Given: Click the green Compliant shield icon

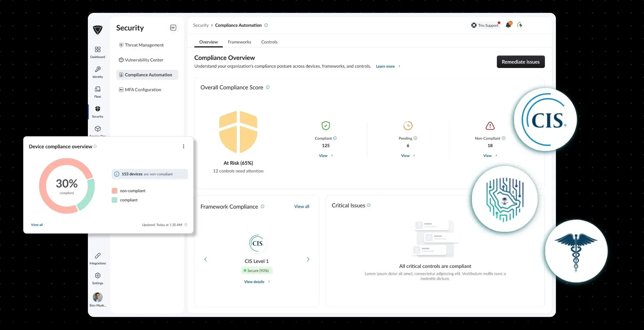Looking at the screenshot, I should [x=326, y=126].
